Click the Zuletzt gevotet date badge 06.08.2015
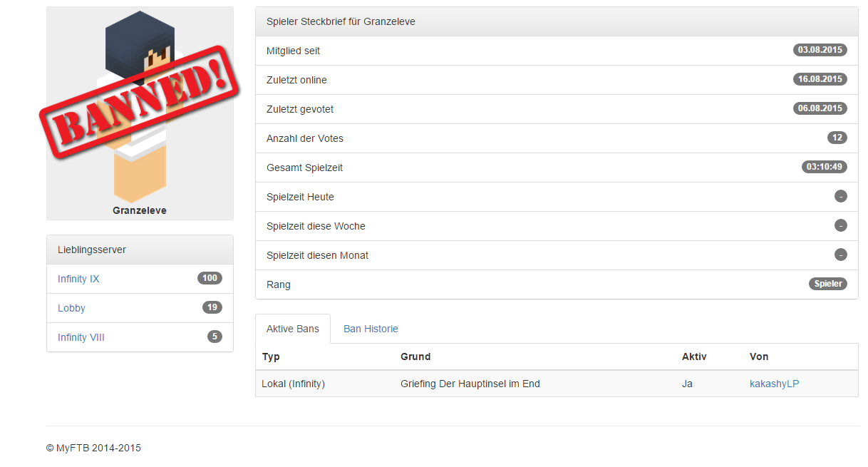The image size is (868, 467). click(x=820, y=108)
